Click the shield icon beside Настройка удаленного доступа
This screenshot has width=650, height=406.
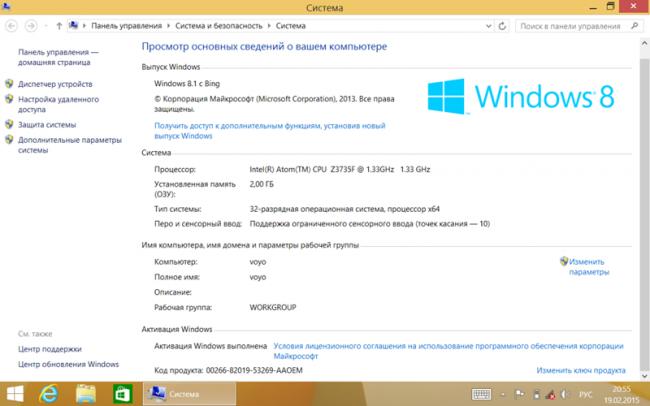9,99
